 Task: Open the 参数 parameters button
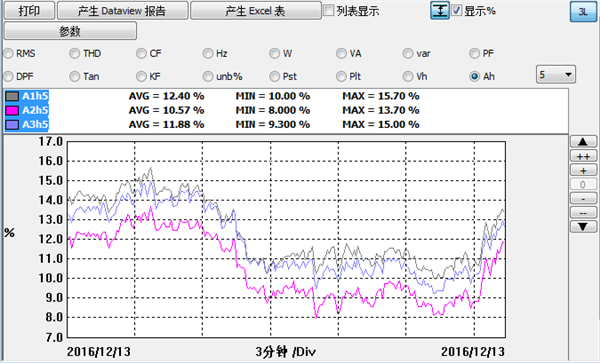point(70,31)
